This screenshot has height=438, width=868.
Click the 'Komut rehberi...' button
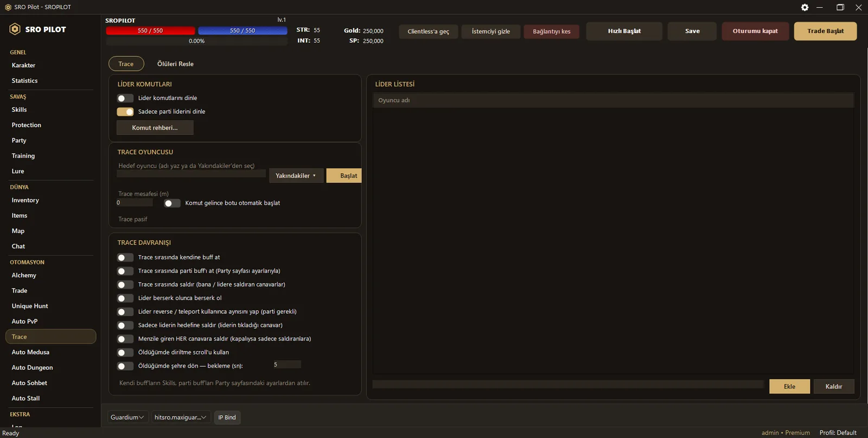(x=155, y=128)
